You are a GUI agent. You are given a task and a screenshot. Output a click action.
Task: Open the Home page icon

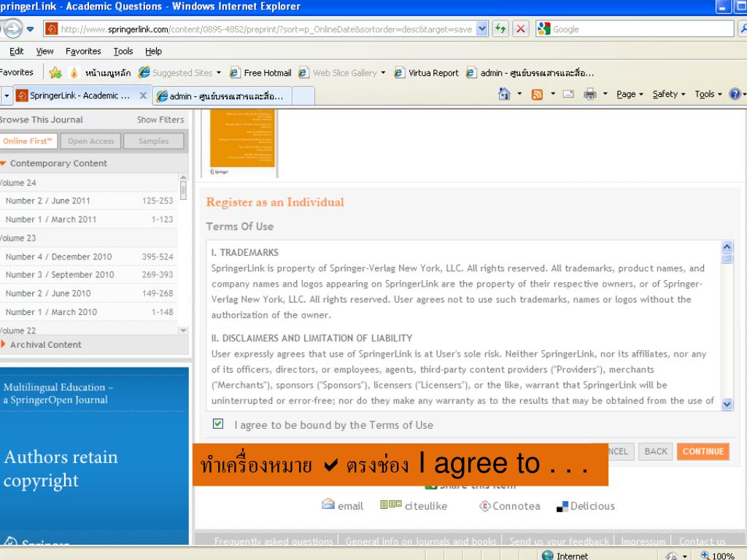pos(504,94)
